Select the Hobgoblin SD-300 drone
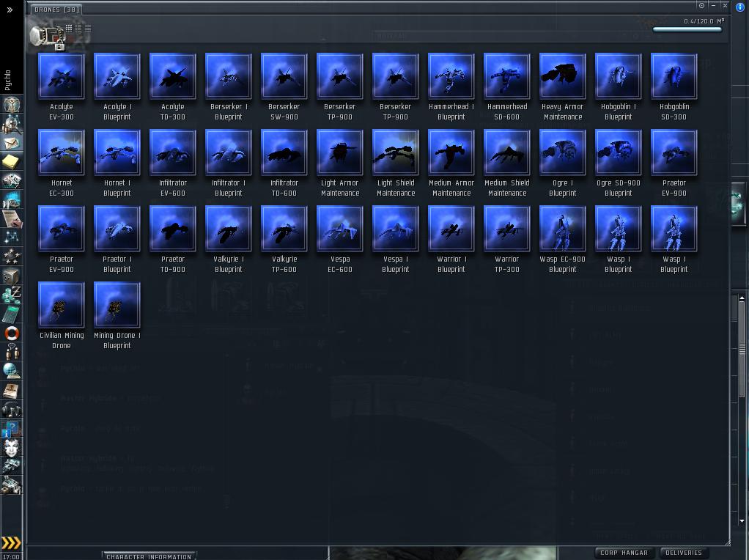 [674, 86]
